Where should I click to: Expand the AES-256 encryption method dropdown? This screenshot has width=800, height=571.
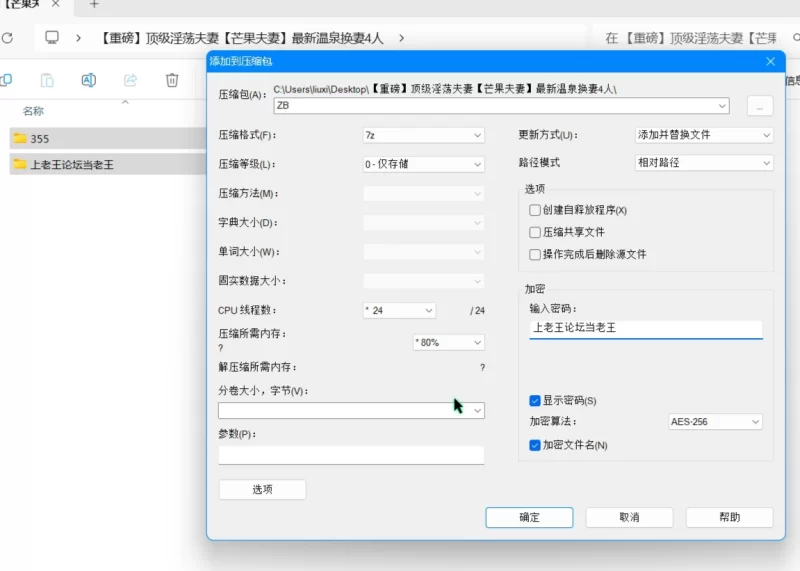point(715,421)
